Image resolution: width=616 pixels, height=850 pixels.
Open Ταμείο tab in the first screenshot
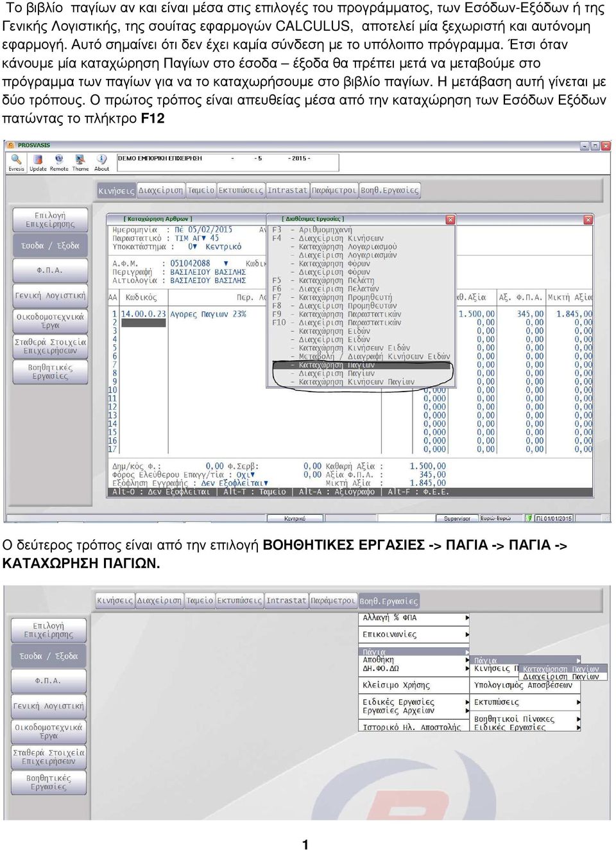coord(201,191)
